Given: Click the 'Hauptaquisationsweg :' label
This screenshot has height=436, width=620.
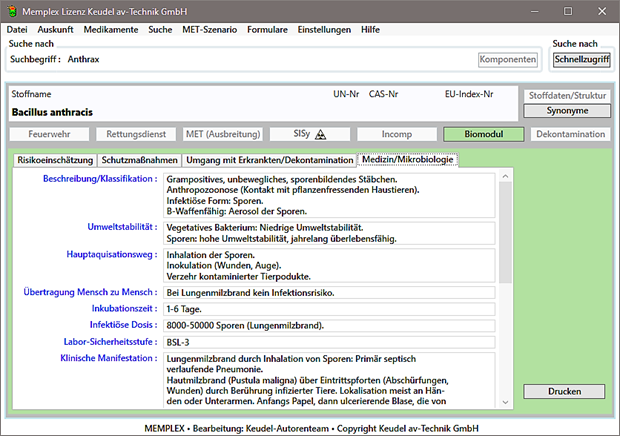Looking at the screenshot, I should click(112, 254).
